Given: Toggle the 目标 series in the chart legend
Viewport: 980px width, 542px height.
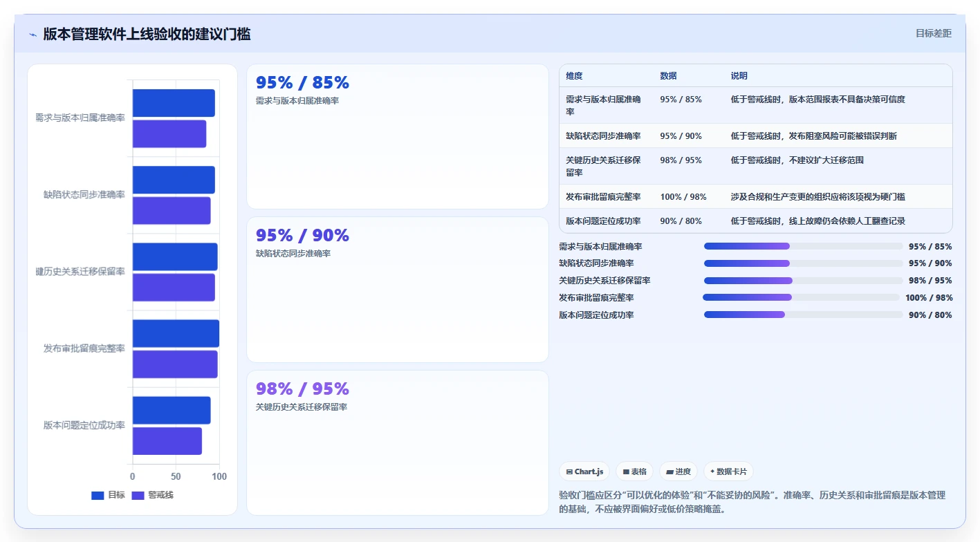Looking at the screenshot, I should click(x=108, y=495).
